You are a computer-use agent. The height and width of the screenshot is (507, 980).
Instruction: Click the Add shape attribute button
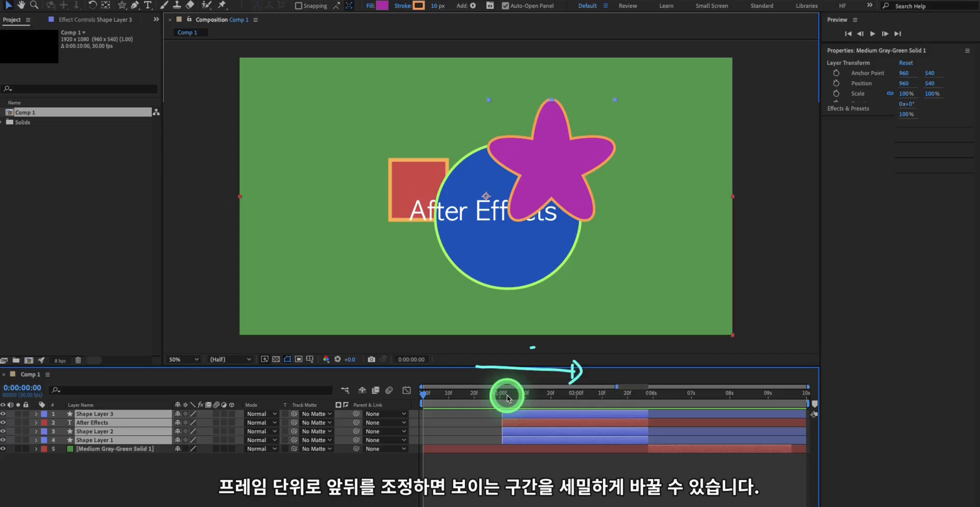point(473,6)
